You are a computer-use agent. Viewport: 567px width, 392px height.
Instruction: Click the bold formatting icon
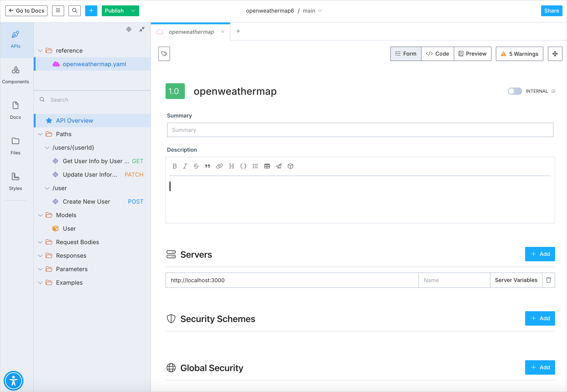click(175, 166)
